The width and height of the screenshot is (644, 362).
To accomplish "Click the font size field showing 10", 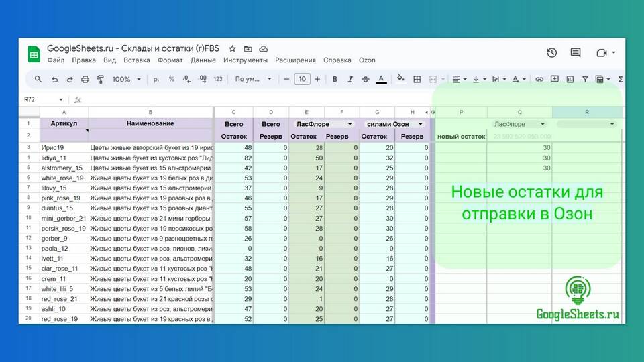I will pos(302,79).
